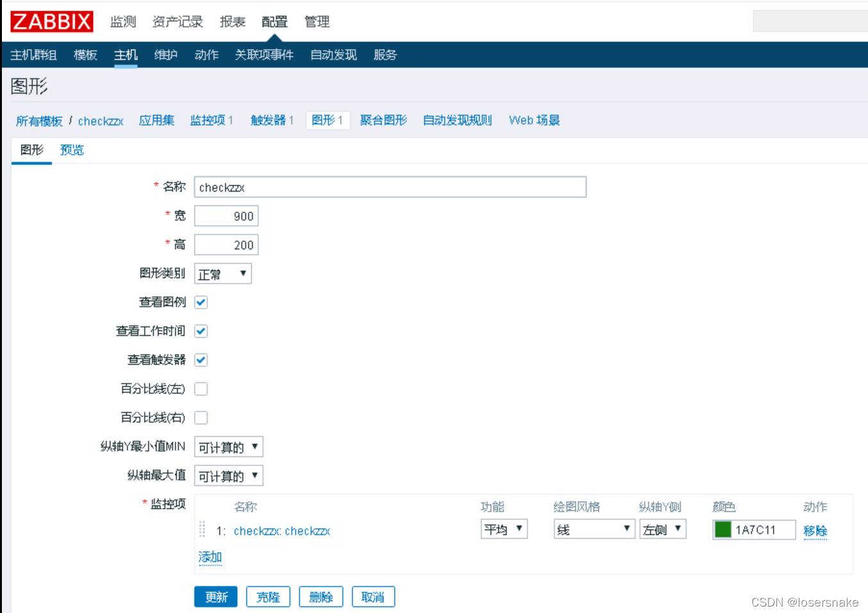Focus the 宽 width field

pos(226,216)
